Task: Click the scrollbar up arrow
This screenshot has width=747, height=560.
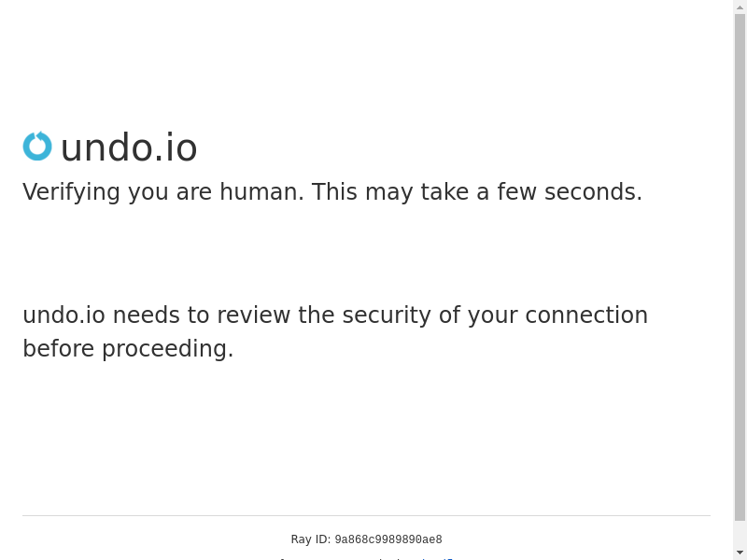Action: (x=740, y=7)
